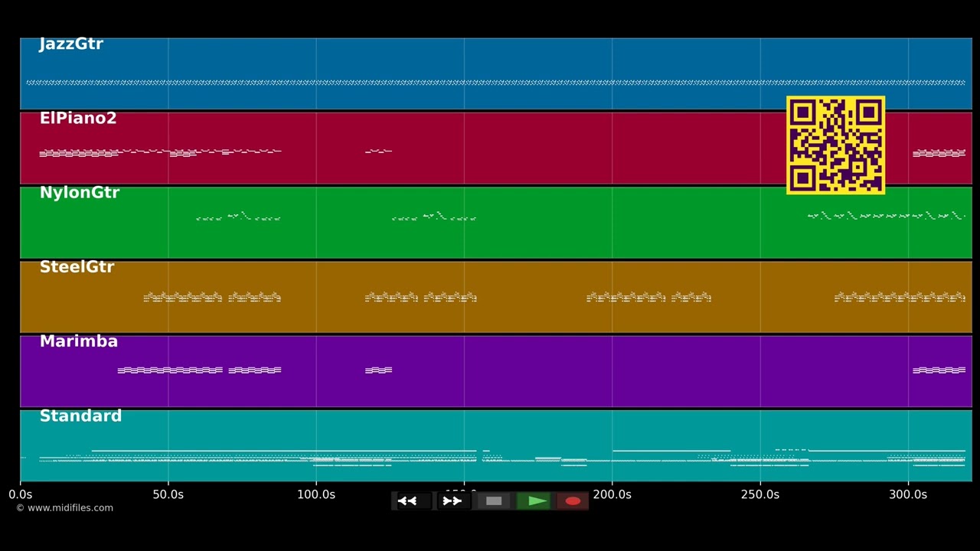Click the JazzGtr track label

[71, 44]
